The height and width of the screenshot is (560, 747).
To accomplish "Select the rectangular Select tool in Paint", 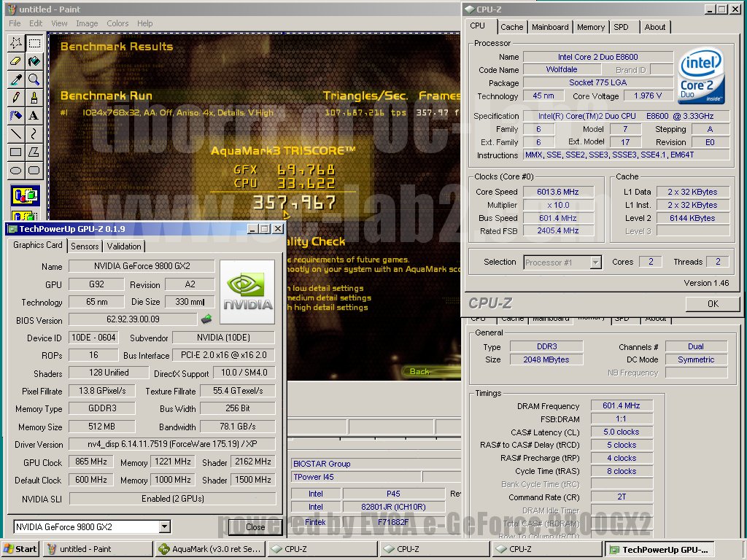I will click(34, 43).
